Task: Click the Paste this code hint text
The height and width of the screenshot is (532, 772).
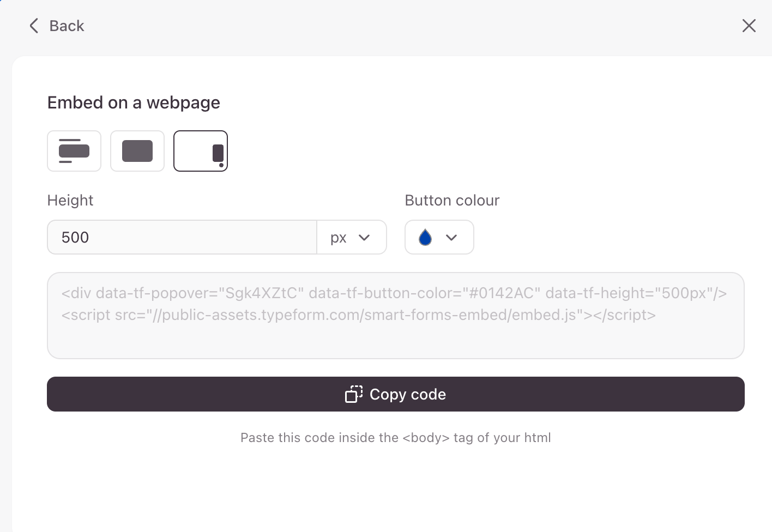Action: (x=395, y=438)
